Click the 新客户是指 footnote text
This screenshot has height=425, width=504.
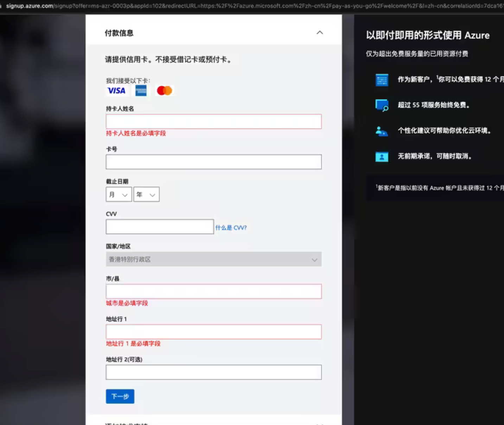point(440,188)
